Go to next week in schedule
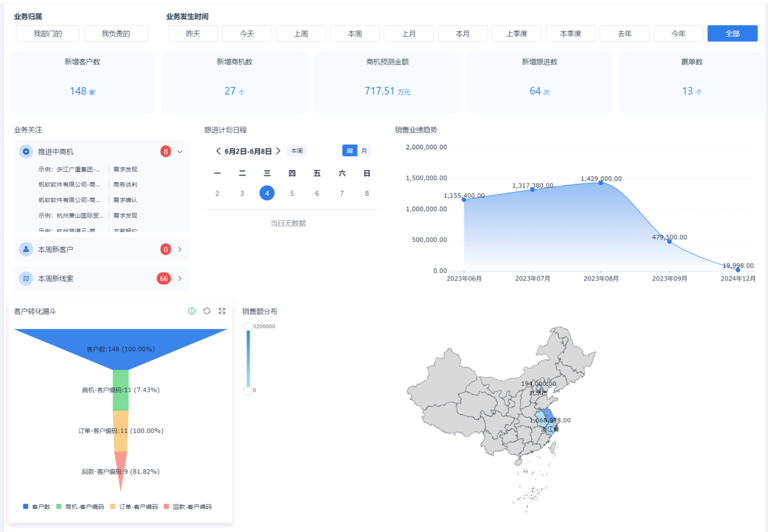The width and height of the screenshot is (768, 532). 278,151
